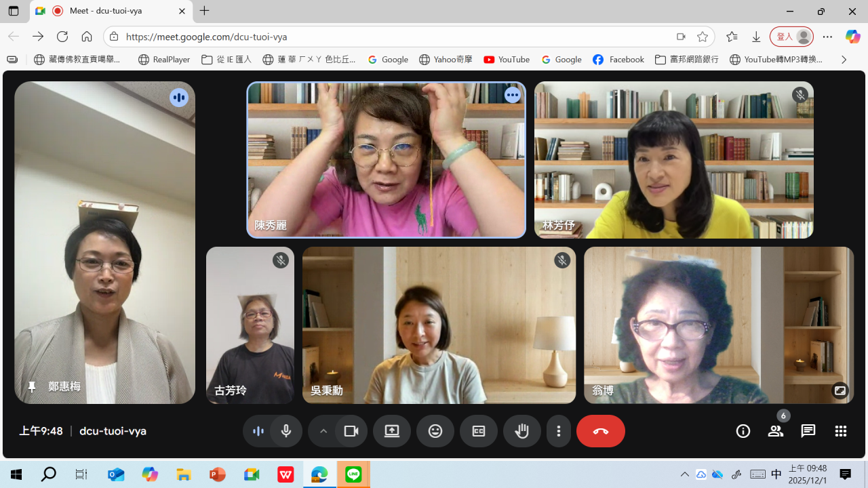Open more options three-dot menu in call bar
868x488 pixels.
(x=559, y=431)
